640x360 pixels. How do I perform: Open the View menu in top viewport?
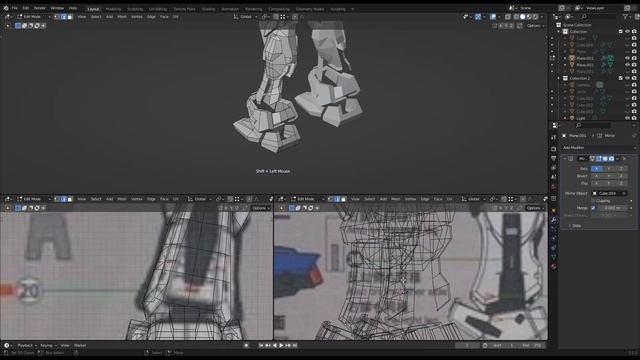click(82, 17)
